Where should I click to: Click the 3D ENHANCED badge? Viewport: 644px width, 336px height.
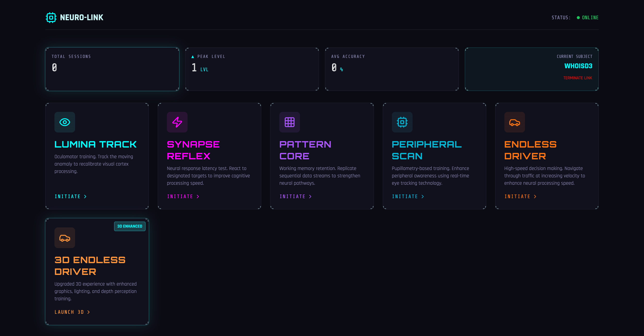pos(130,226)
